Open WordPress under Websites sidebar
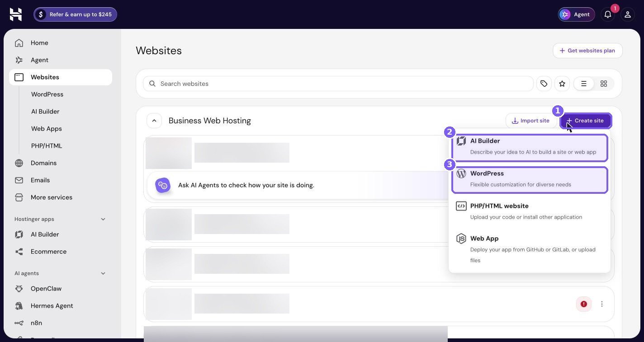The image size is (644, 342). (47, 94)
